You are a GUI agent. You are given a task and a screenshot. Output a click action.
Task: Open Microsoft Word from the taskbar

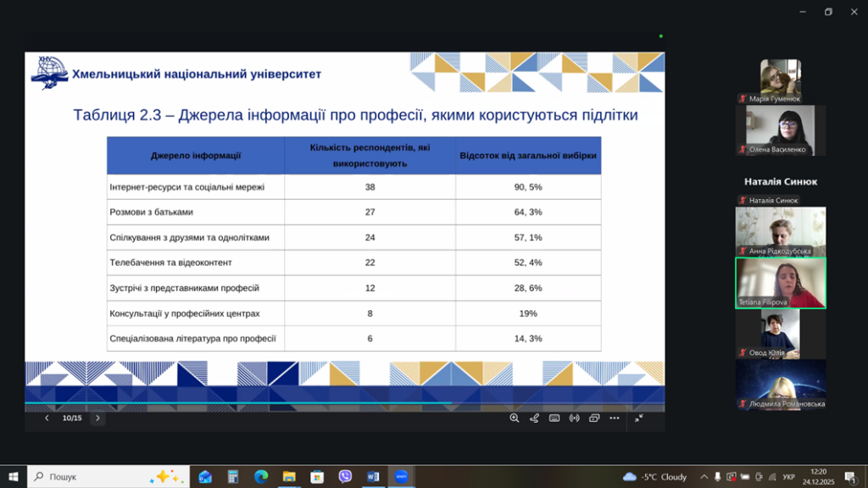point(373,477)
